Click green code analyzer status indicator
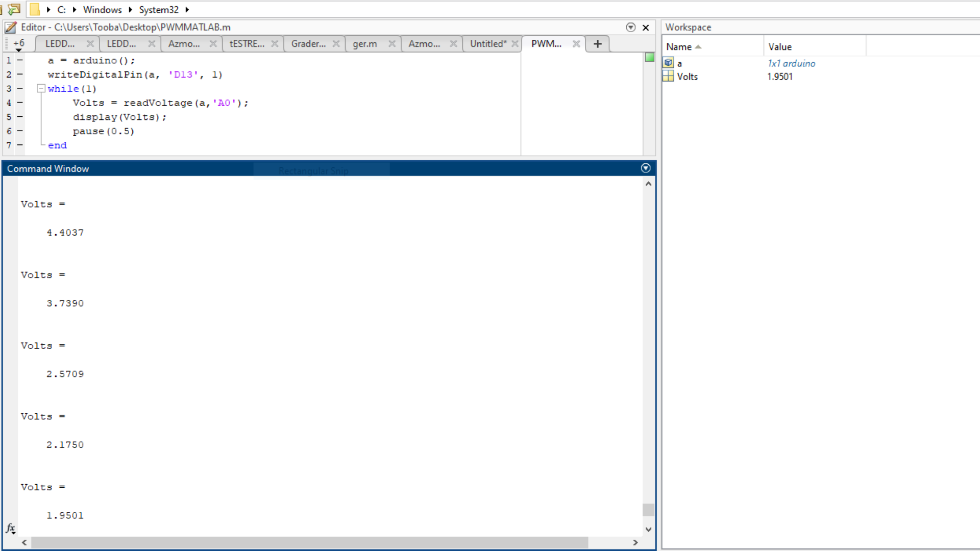The width and height of the screenshot is (980, 551). tap(649, 57)
